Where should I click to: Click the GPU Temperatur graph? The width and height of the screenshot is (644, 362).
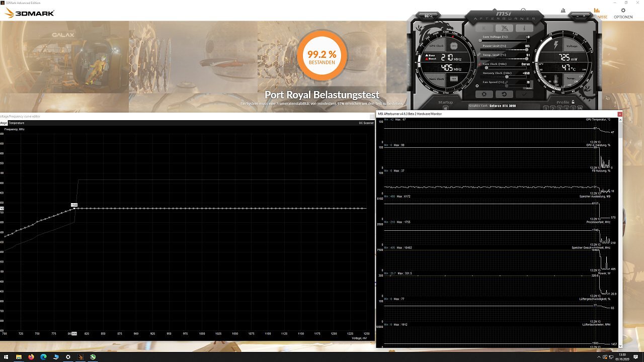[497, 131]
